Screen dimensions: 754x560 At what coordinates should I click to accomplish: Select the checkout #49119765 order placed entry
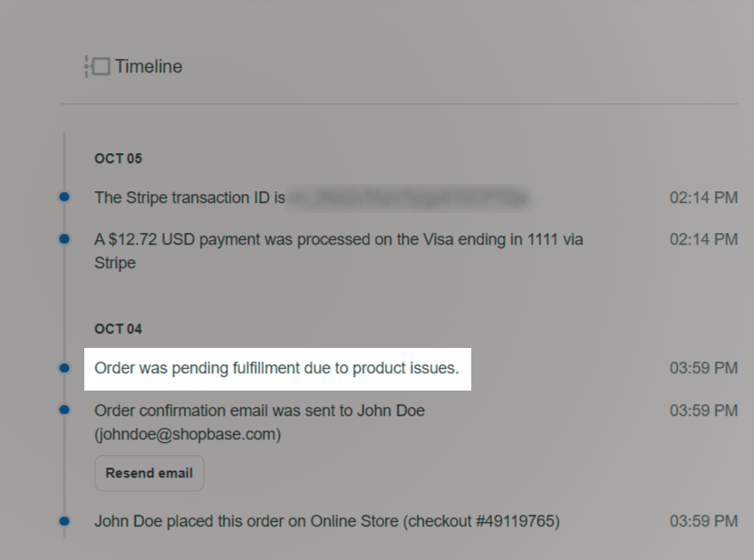tap(326, 521)
